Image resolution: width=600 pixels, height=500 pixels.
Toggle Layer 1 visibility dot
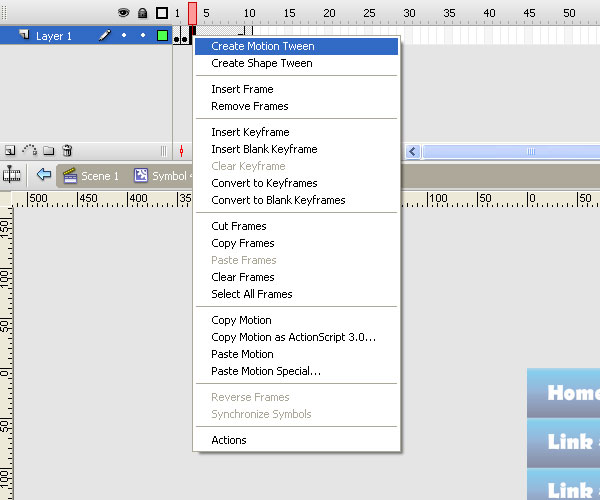pyautogui.click(x=124, y=35)
